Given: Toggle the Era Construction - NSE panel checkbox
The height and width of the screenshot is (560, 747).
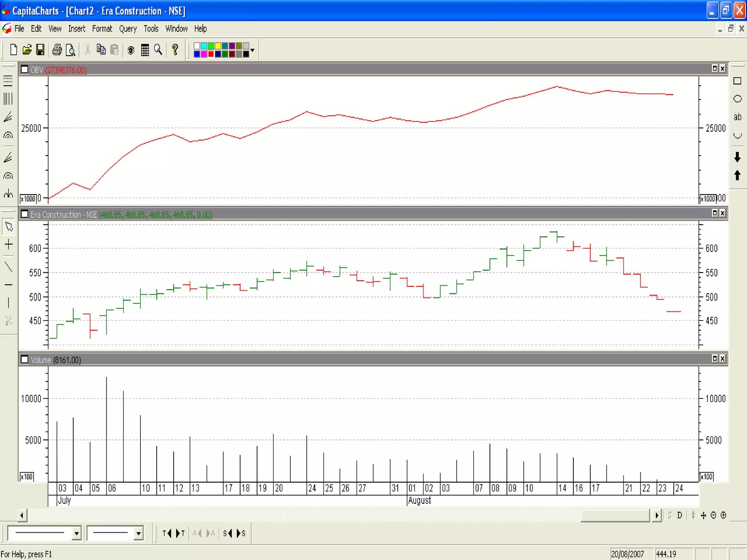Looking at the screenshot, I should (x=24, y=214).
